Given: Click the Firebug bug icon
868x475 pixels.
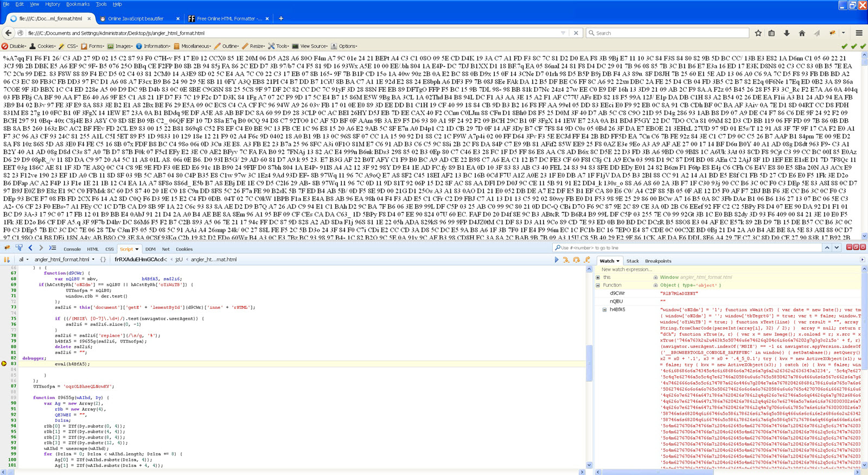Looking at the screenshot, I should click(7, 248).
